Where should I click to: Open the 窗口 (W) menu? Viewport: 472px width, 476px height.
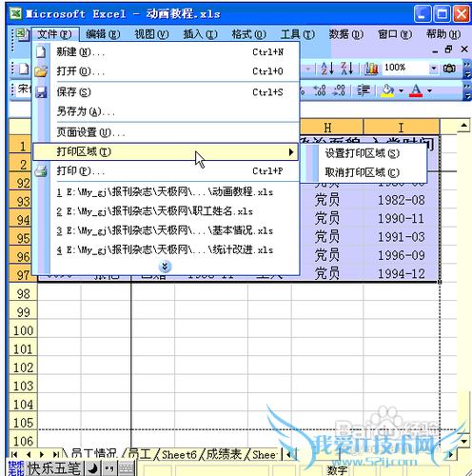pos(395,34)
